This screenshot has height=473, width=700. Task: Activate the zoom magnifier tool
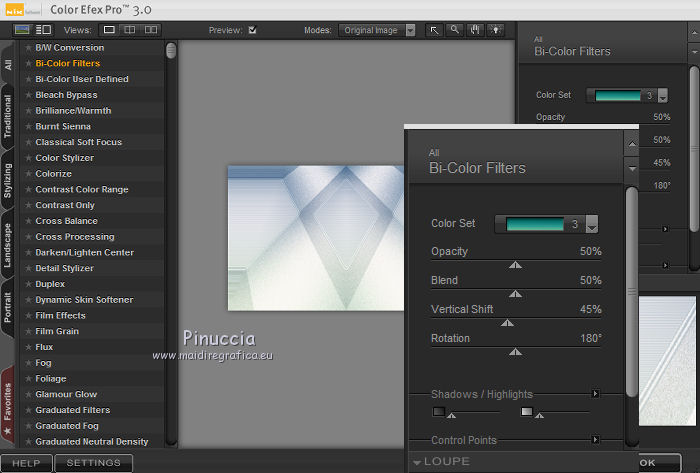tap(455, 30)
